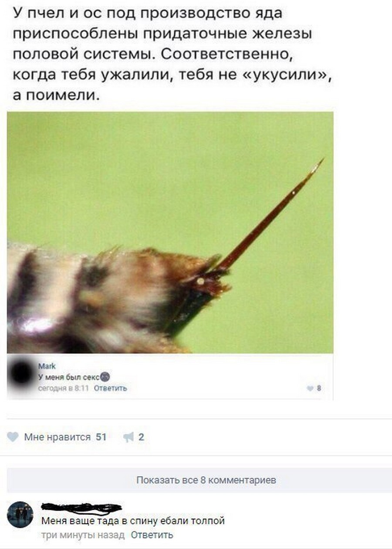Click the emoji in Mark's comment
The width and height of the screenshot is (392, 549).
(105, 378)
